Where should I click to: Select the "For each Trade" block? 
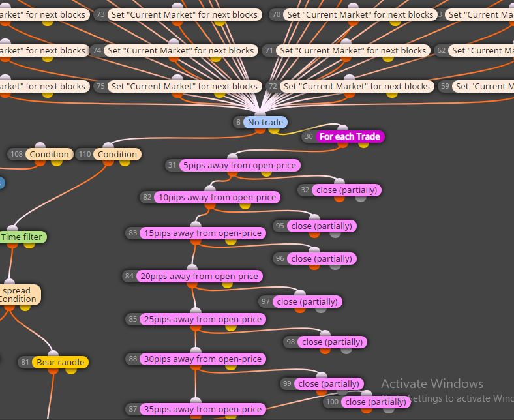point(350,137)
